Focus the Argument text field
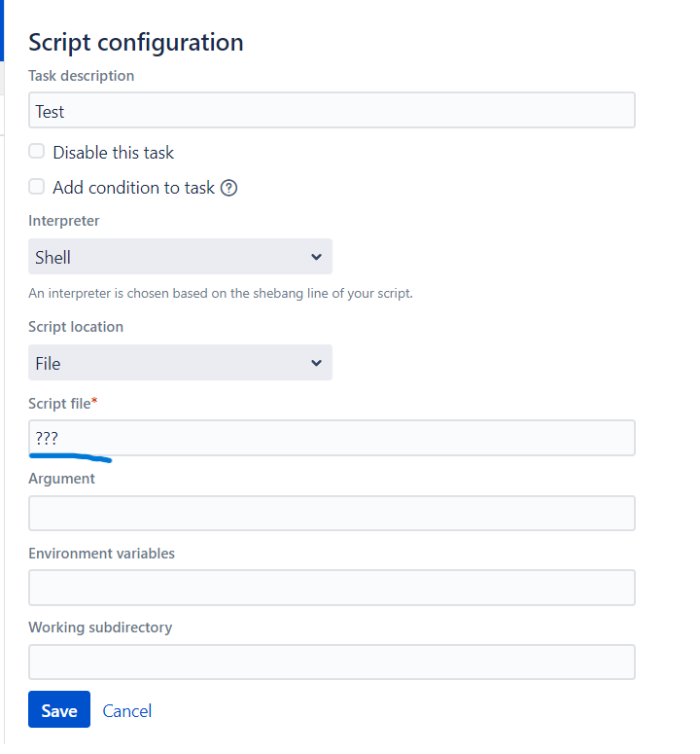700x754 pixels. 332,514
